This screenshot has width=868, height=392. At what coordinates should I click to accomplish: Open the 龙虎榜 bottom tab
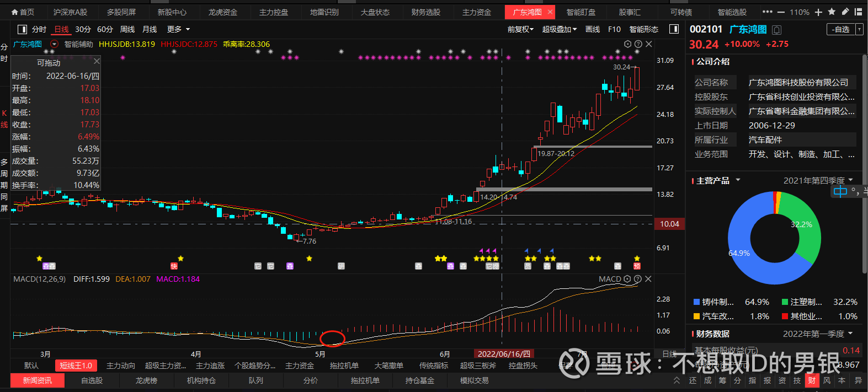tap(146, 380)
